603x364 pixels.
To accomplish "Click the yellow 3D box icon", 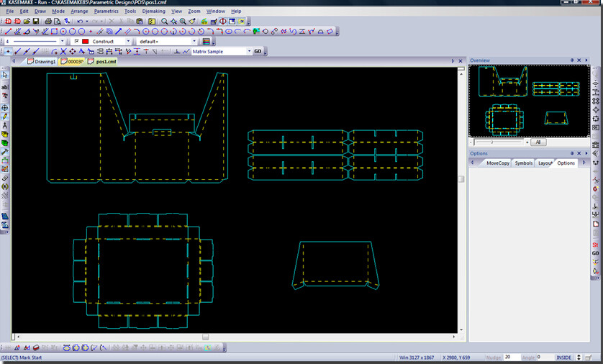I will (4, 134).
